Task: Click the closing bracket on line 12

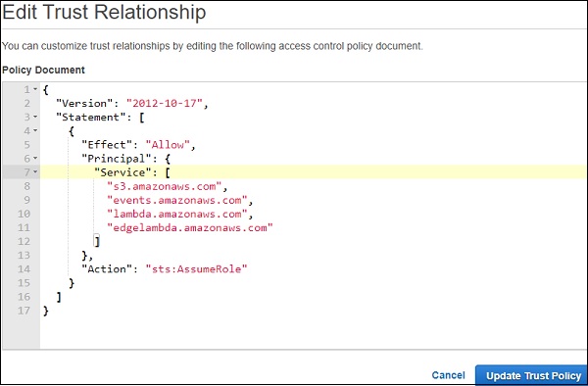Action: (97, 242)
